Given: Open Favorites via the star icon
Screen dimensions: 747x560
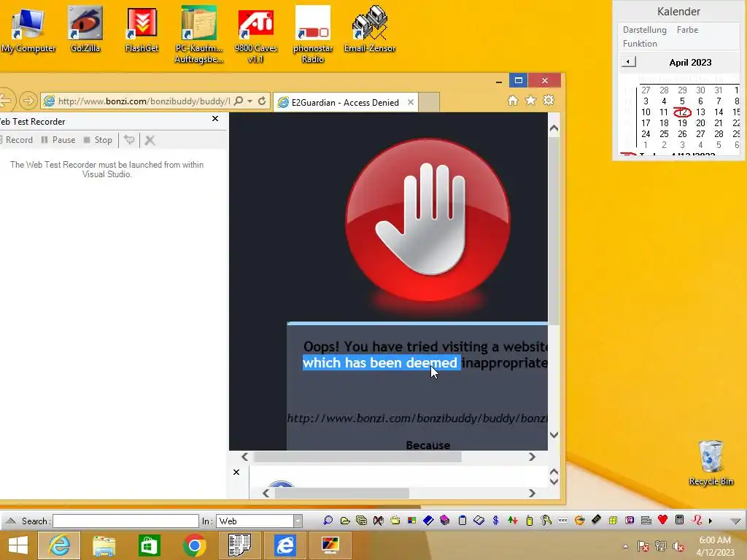Looking at the screenshot, I should 531,101.
